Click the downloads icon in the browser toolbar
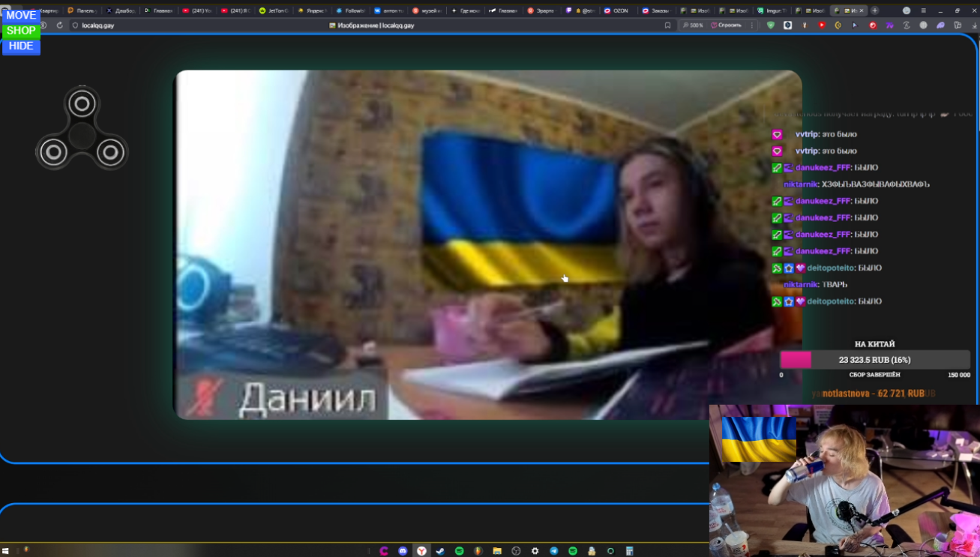The height and width of the screenshot is (557, 980). (974, 25)
